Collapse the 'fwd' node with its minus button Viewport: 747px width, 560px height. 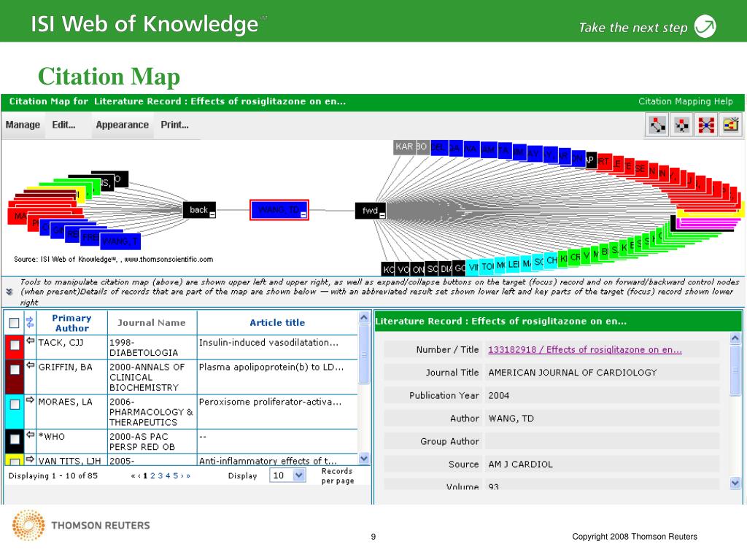[x=382, y=215]
